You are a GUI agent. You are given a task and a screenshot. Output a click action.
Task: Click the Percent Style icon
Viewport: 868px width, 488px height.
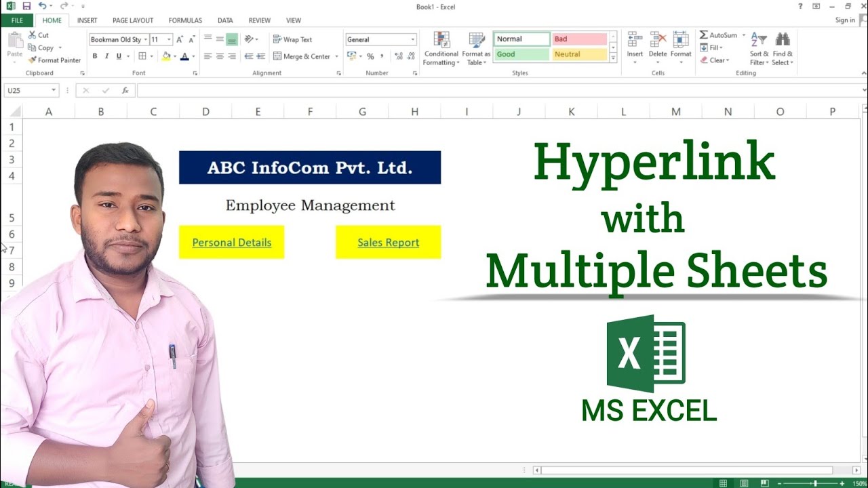[x=370, y=56]
